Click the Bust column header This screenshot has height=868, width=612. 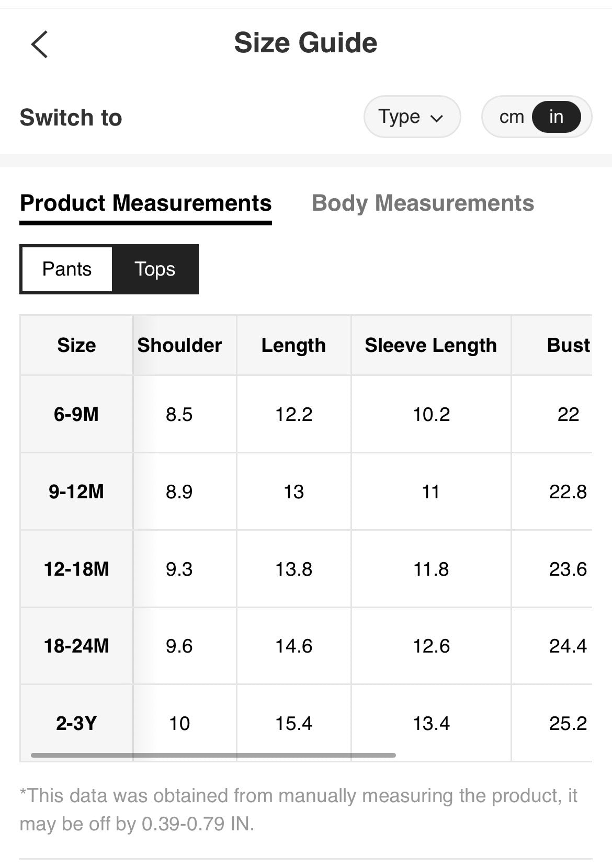pos(568,345)
